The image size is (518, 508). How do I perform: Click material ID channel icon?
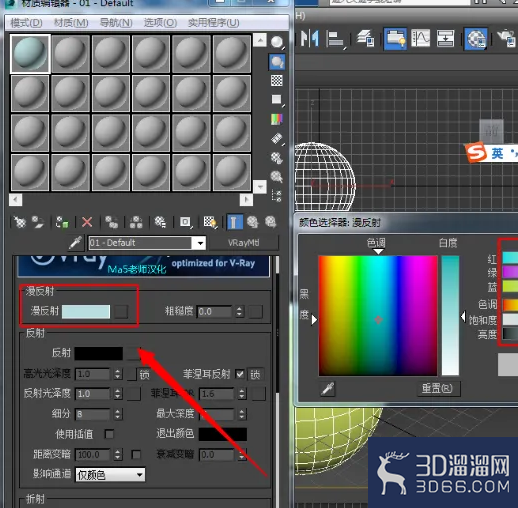[185, 222]
